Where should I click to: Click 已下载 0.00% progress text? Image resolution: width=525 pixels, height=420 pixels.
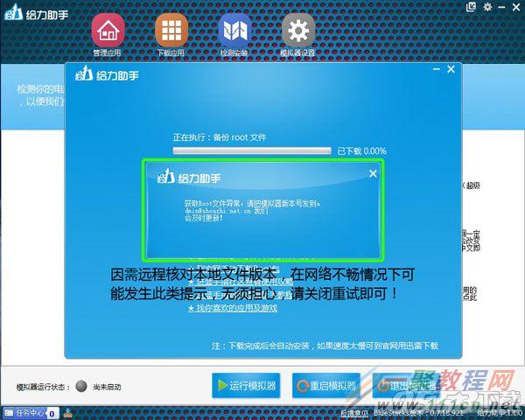pos(361,151)
